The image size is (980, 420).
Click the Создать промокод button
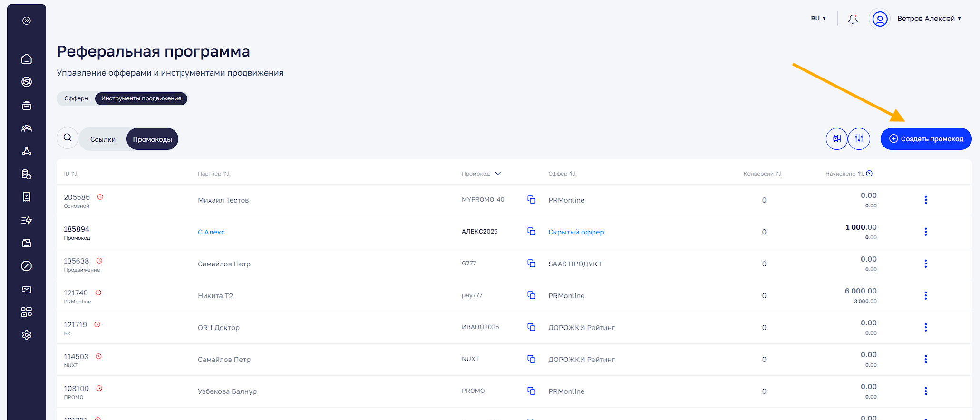point(926,139)
